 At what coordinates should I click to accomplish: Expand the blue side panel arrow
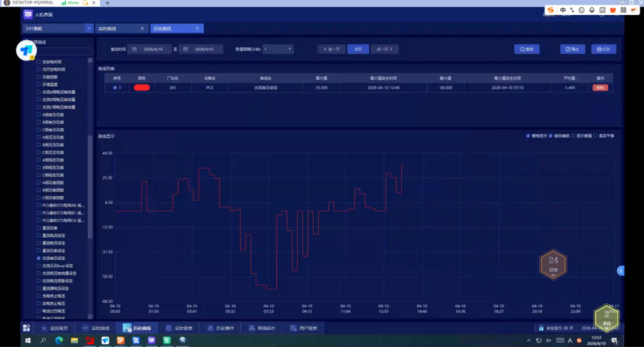pos(621,271)
